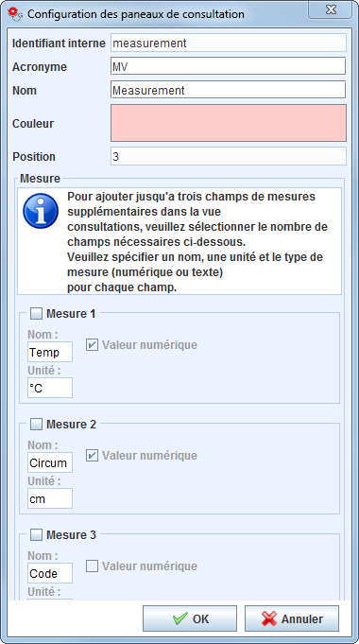Click the Nom field containing Measurement
This screenshot has height=644, width=359.
[228, 90]
